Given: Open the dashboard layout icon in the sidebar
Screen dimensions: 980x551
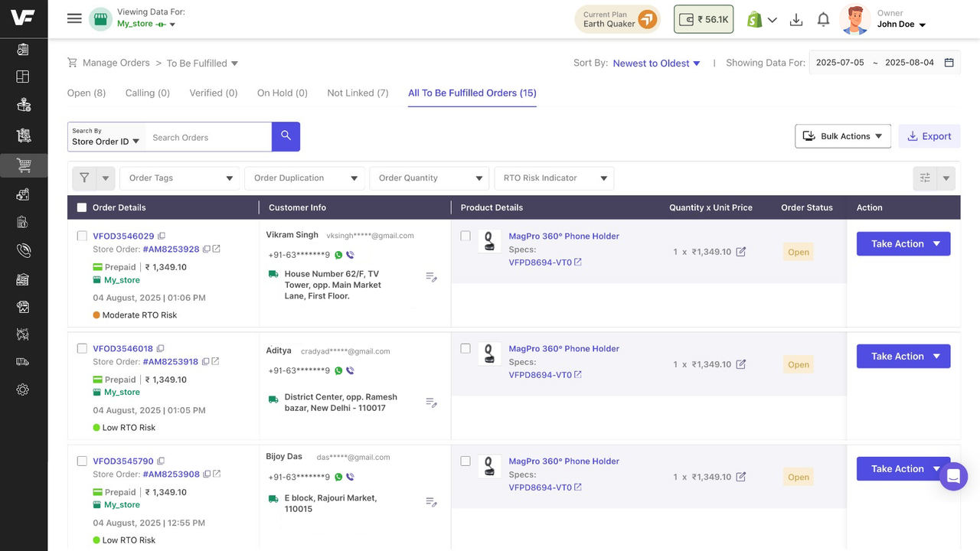Looking at the screenshot, I should (23, 77).
